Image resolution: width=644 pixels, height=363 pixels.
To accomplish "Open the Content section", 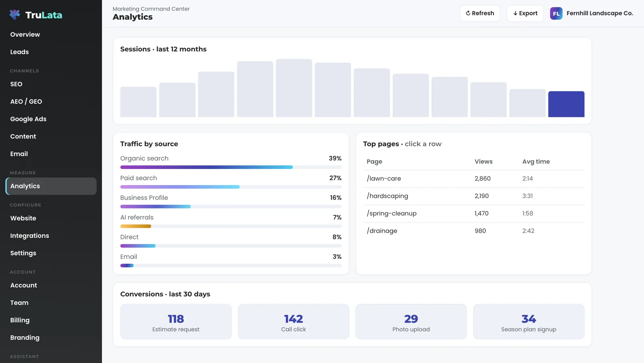I will [x=51, y=136].
